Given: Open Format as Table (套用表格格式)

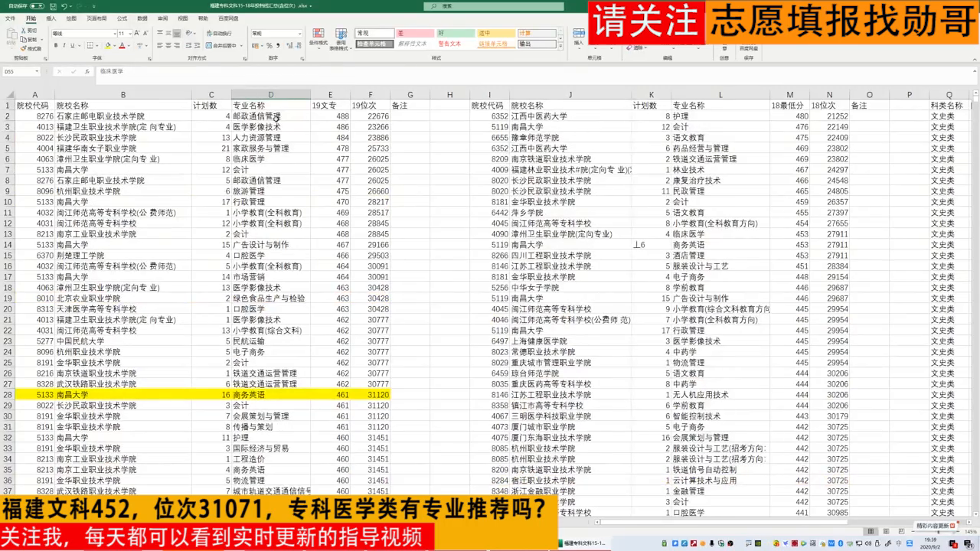Looking at the screenshot, I should (x=340, y=40).
